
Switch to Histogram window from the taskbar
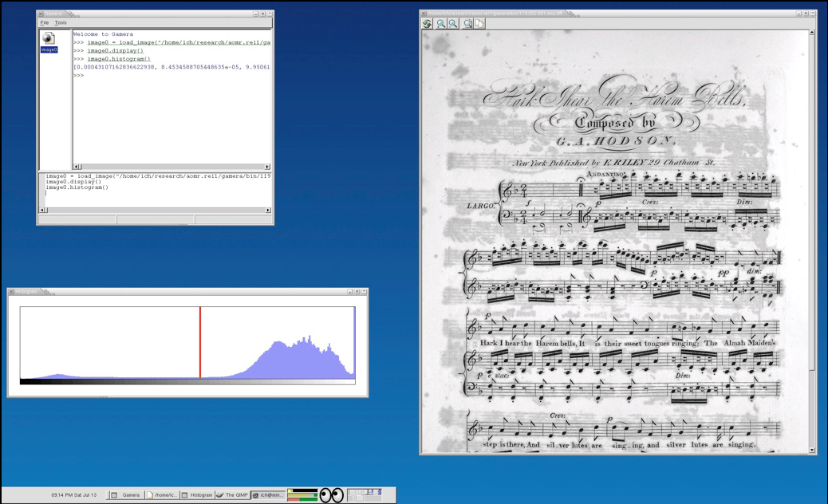pyautogui.click(x=197, y=495)
